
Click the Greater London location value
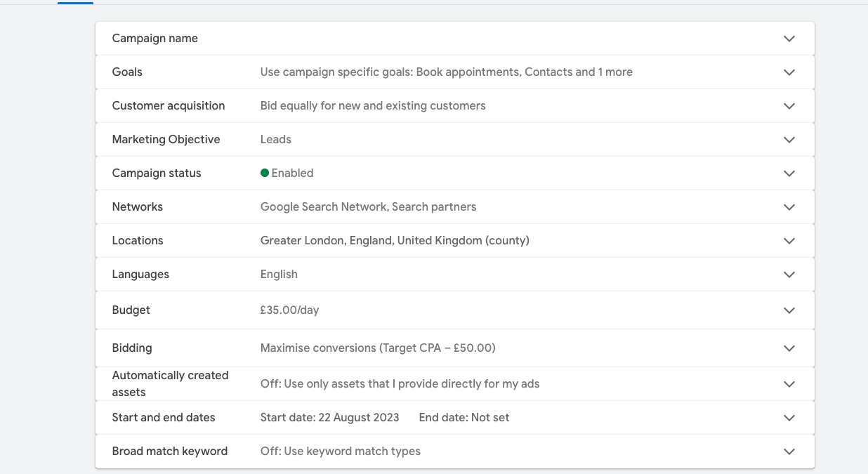coord(394,240)
